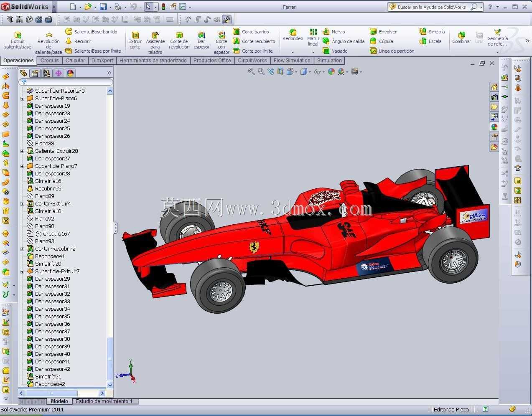Click feature tree filter field

pos(66,82)
